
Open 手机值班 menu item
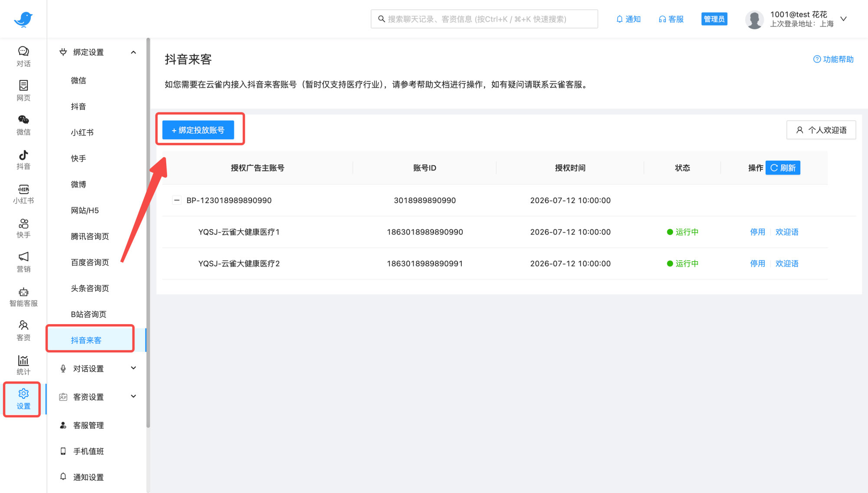point(88,451)
